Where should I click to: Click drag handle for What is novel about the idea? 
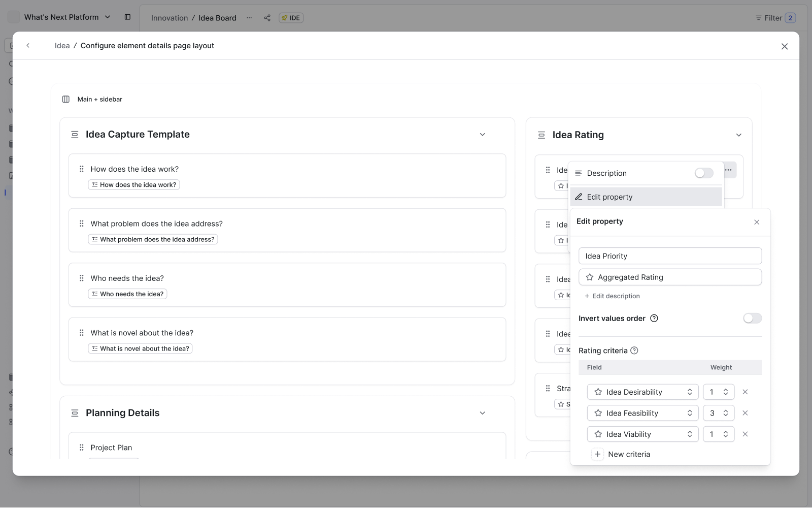point(82,333)
